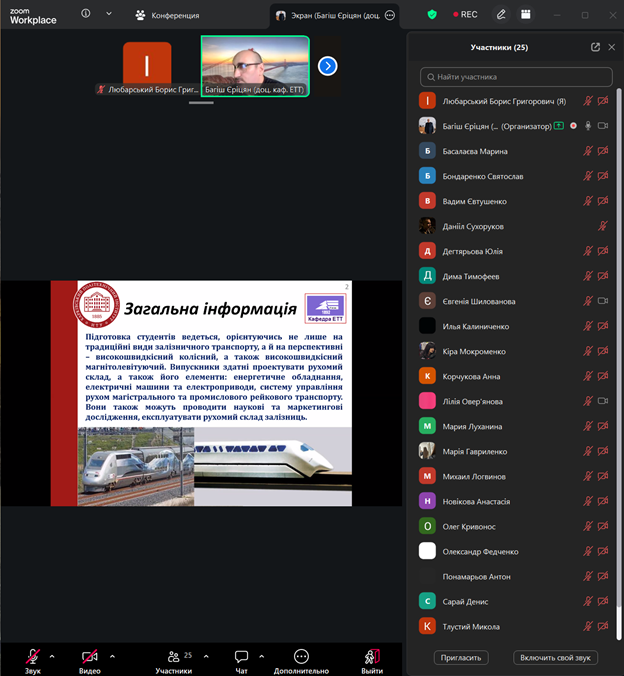Turn on camera with the Видео button
Image resolution: width=624 pixels, height=676 pixels.
(89, 656)
